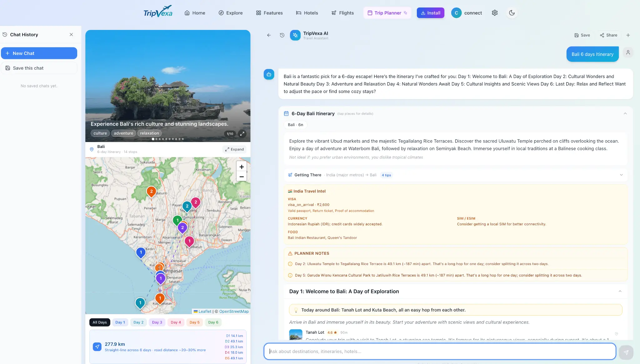Click the Bali · 6n chip

(295, 125)
